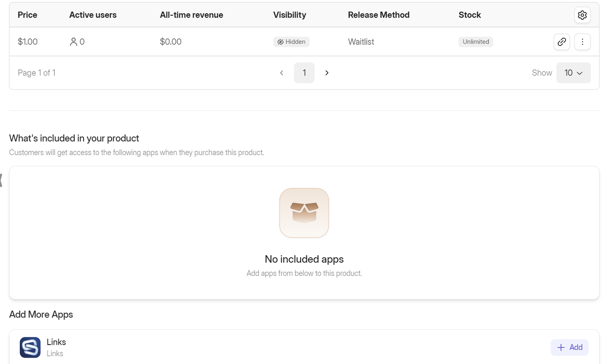Toggle the Hidden visibility badge
The width and height of the screenshot is (609, 364).
(291, 42)
